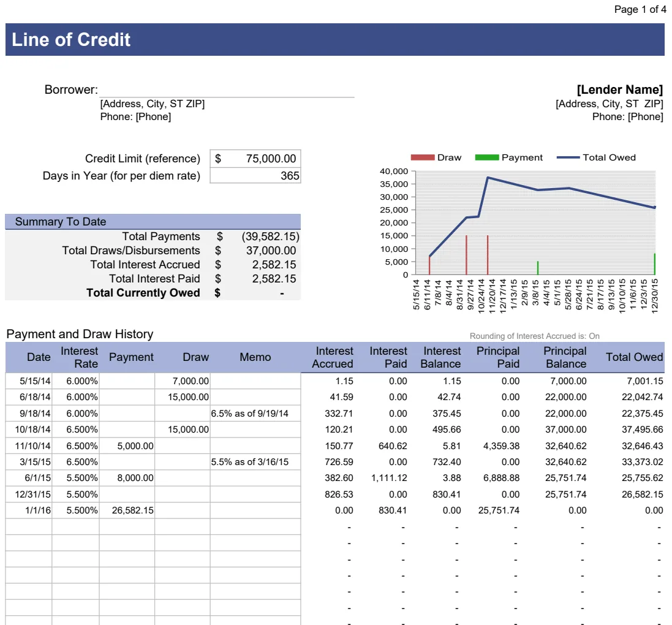
Task: Click the date cell 12/31/15
Action: 29,494
